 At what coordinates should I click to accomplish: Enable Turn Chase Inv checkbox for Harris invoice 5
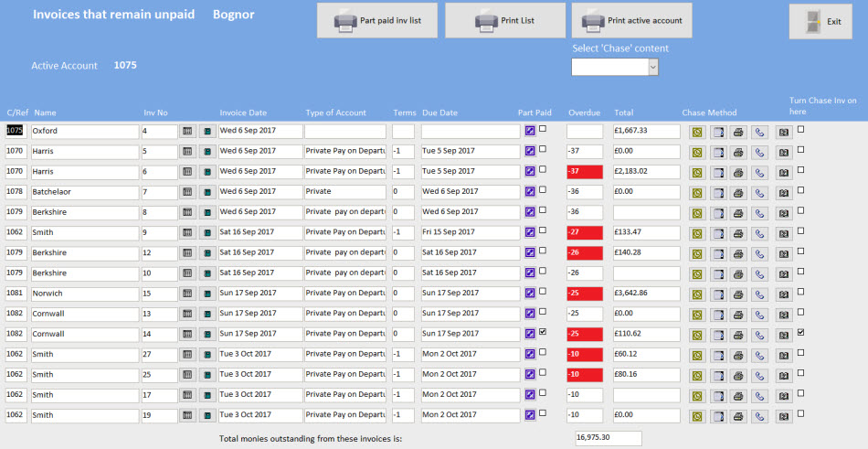click(801, 149)
